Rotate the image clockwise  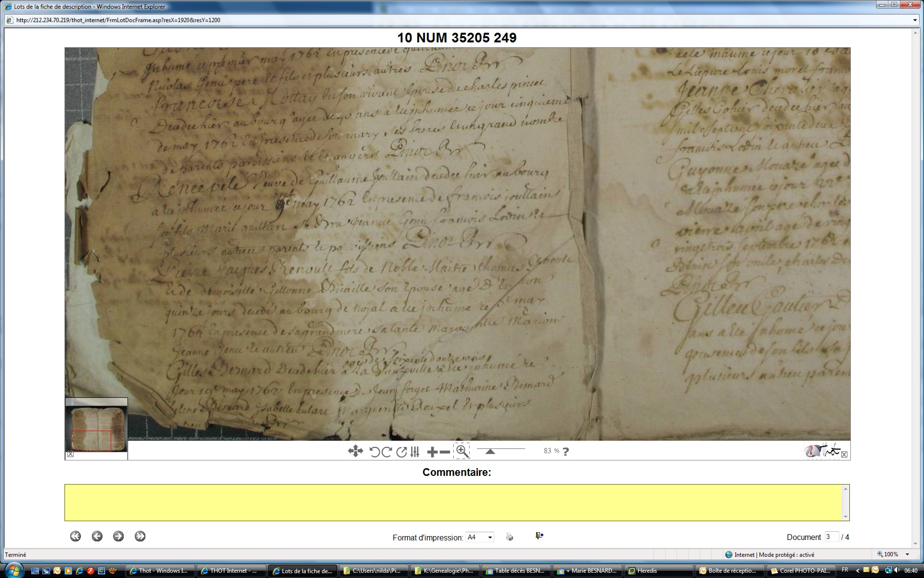386,451
